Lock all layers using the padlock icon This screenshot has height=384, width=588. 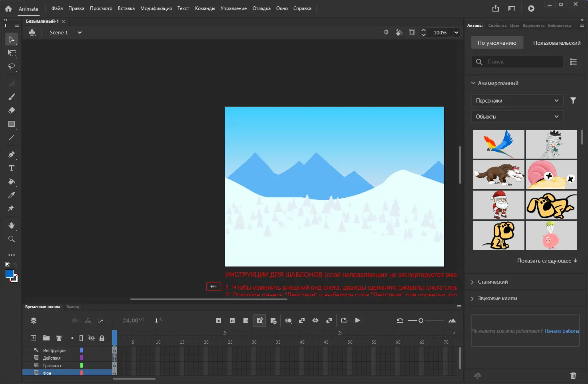[x=102, y=338]
